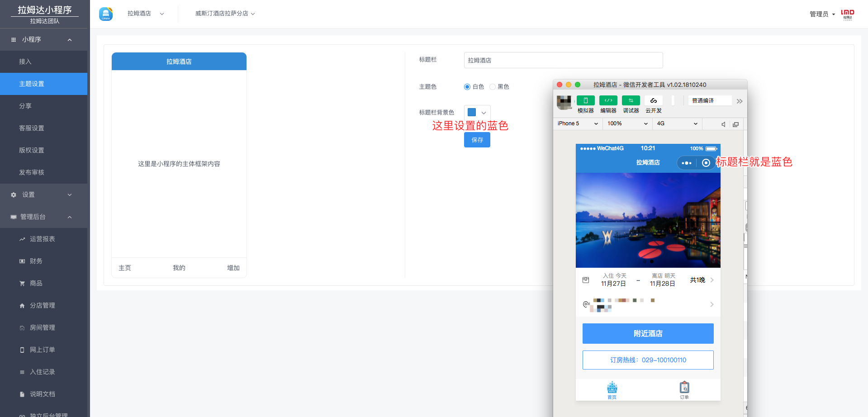Viewport: 868px width, 417px height.
Task: Open the 普通编译 compile mode dropdown
Action: pos(710,100)
